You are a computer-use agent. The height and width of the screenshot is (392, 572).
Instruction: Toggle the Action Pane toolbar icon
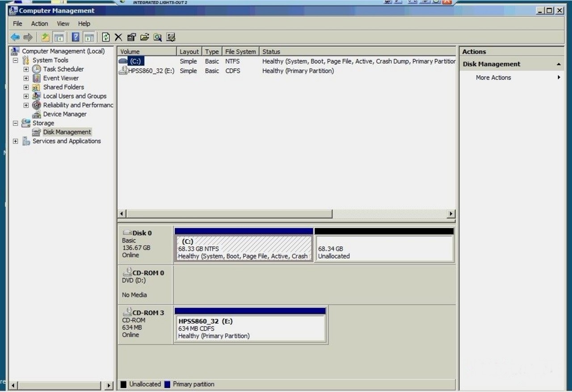(x=89, y=38)
